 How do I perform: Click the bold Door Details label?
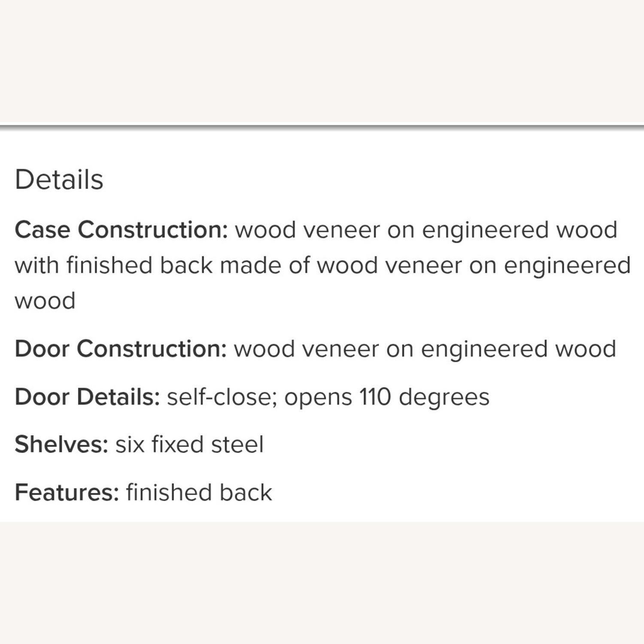coord(87,397)
